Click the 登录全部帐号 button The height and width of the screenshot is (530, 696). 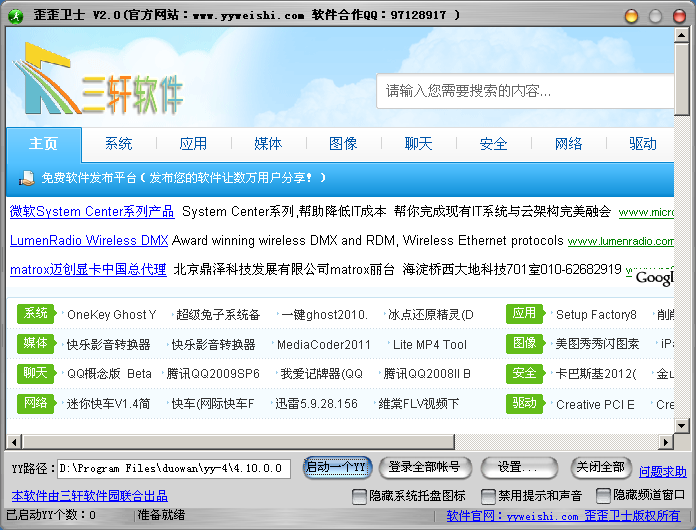click(425, 467)
